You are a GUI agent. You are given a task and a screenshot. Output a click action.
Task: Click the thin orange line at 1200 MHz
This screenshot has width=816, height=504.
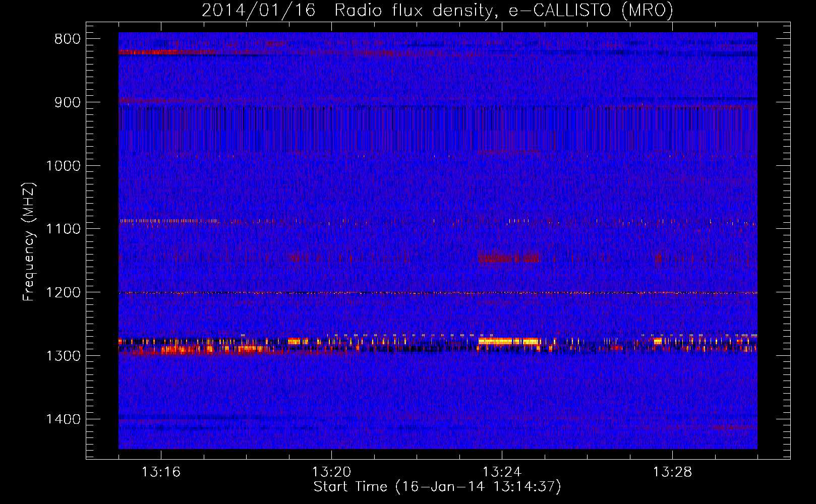(438, 293)
